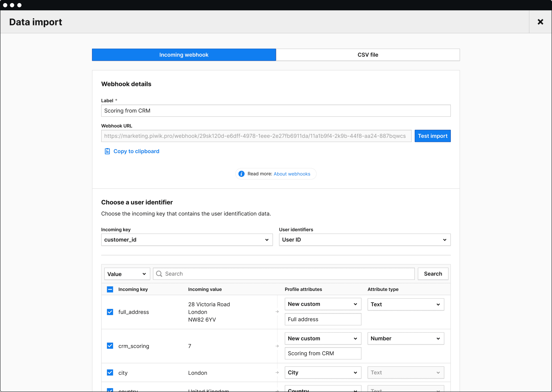
Task: Click the magnifier icon in search field
Action: pyautogui.click(x=159, y=274)
